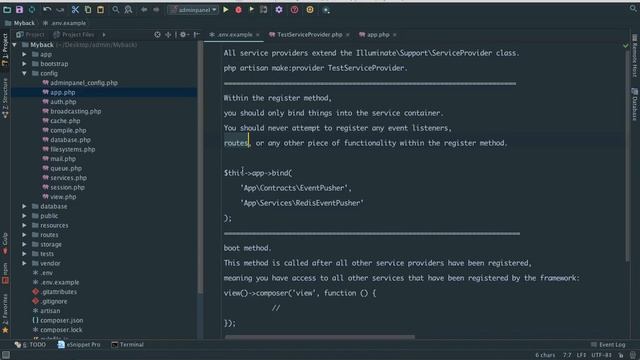Viewport: 640px width, 360px height.
Task: Click the Run with Coverage icon
Action: click(x=251, y=10)
